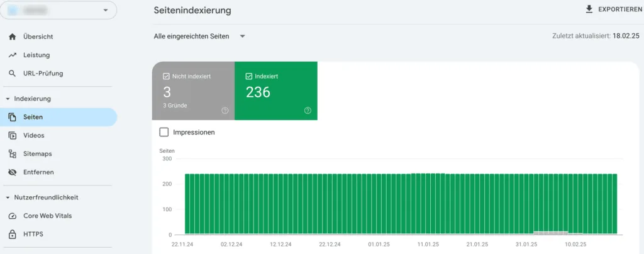644x254 pixels.
Task: Click y-axis value 300
Action: click(167, 159)
